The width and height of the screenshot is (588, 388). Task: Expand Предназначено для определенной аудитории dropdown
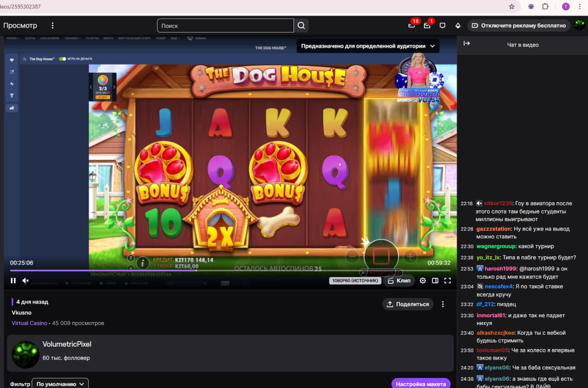[368, 46]
